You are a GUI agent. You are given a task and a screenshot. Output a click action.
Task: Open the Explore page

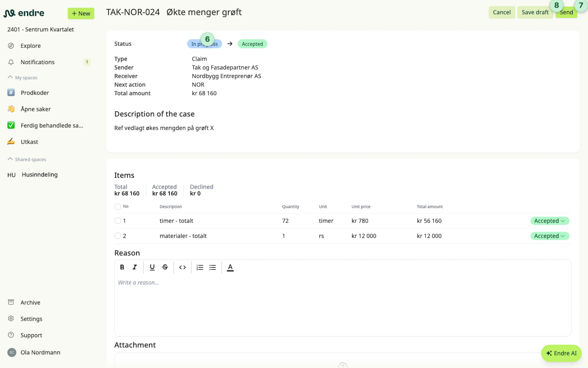[31, 46]
